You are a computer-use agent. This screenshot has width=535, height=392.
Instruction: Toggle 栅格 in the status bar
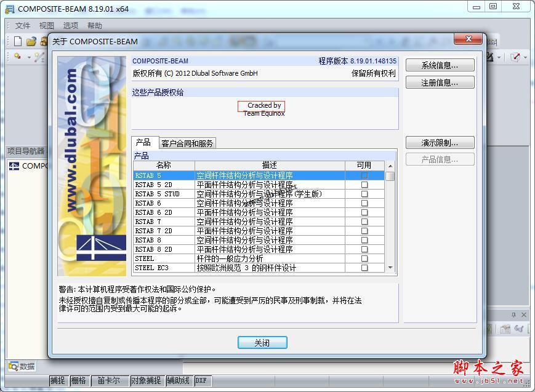point(79,380)
